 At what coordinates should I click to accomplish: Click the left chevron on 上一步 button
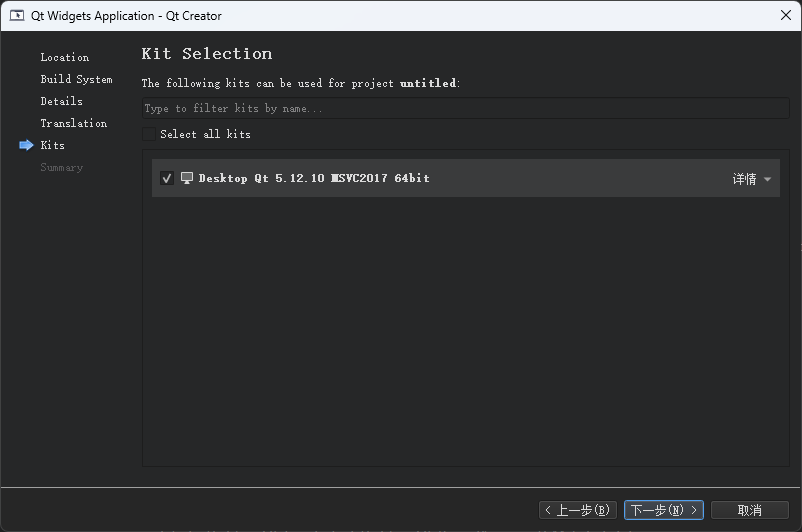(548, 510)
